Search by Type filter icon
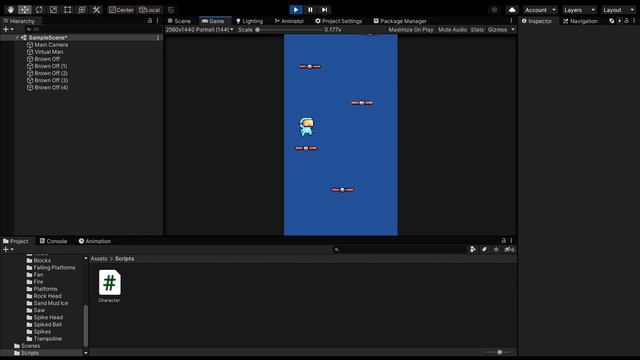This screenshot has width=640, height=360. (473, 249)
